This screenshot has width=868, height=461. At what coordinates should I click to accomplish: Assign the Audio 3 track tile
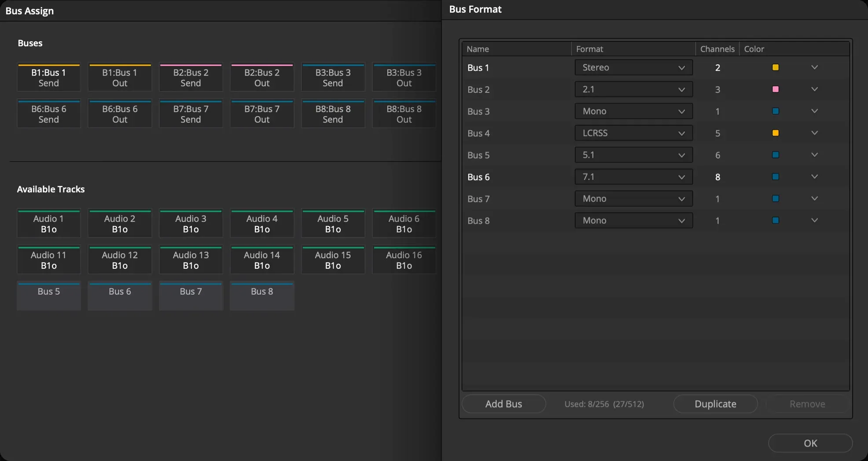coord(191,223)
